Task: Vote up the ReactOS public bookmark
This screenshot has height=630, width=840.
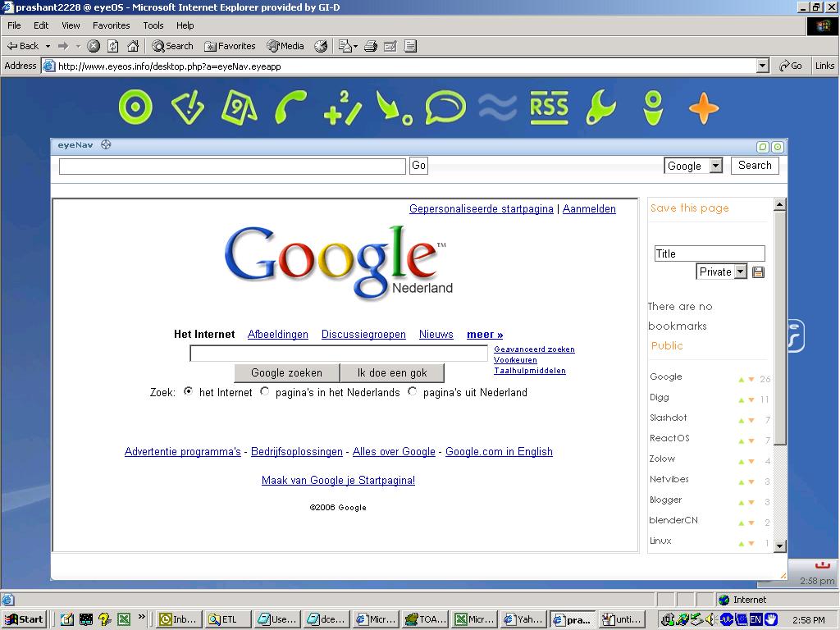Action: 742,441
